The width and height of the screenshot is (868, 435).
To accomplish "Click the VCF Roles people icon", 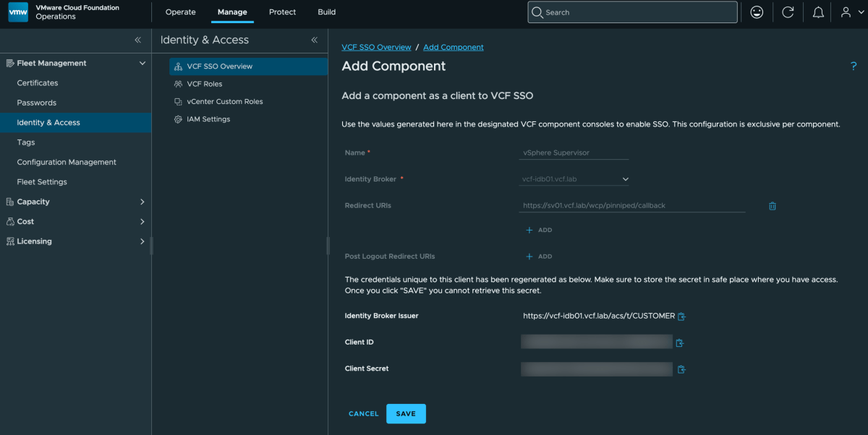I will coord(178,84).
